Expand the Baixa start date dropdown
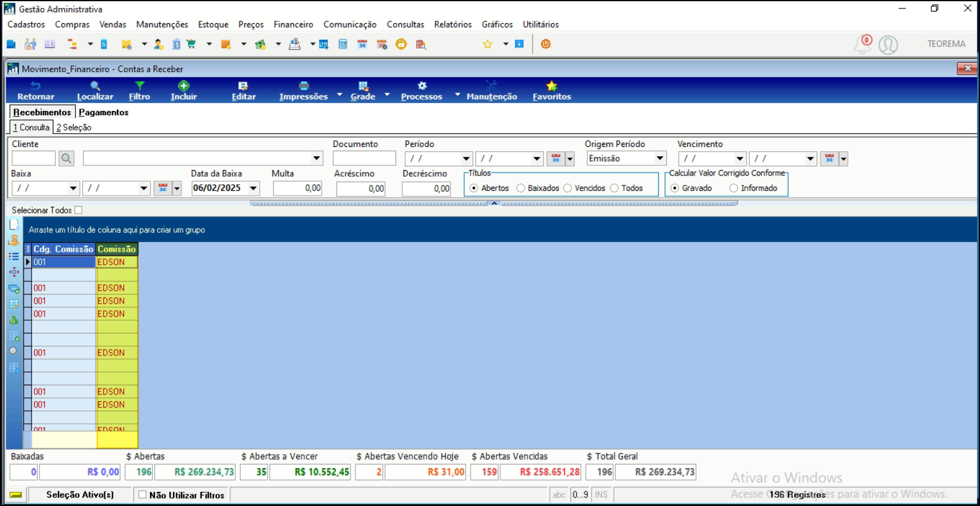This screenshot has height=506, width=980. 73,188
